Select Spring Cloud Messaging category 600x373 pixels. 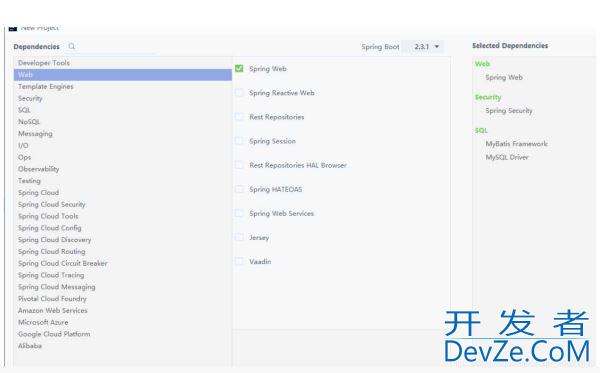point(122,287)
